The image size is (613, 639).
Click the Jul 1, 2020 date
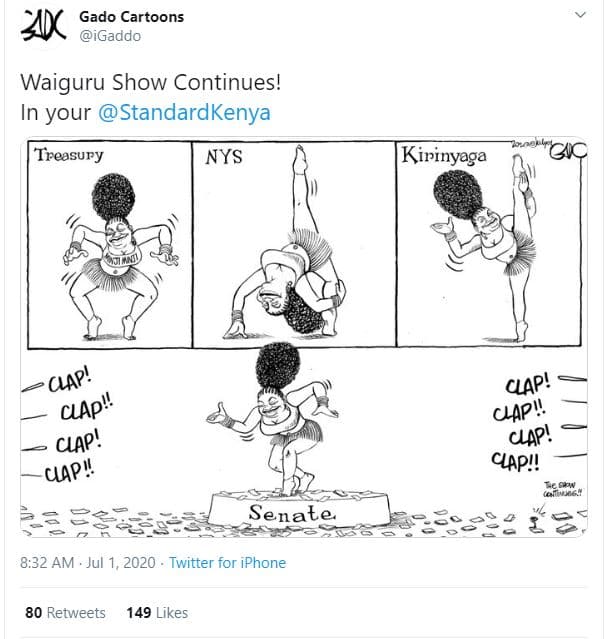(121, 563)
